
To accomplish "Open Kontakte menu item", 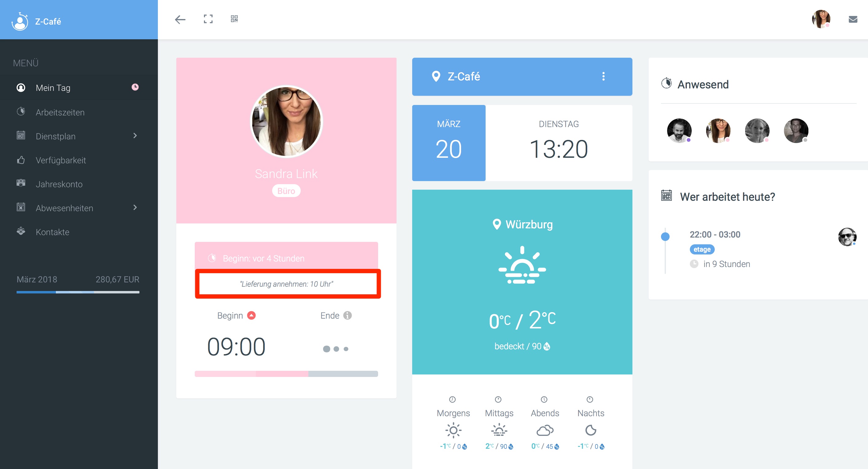I will [79, 232].
